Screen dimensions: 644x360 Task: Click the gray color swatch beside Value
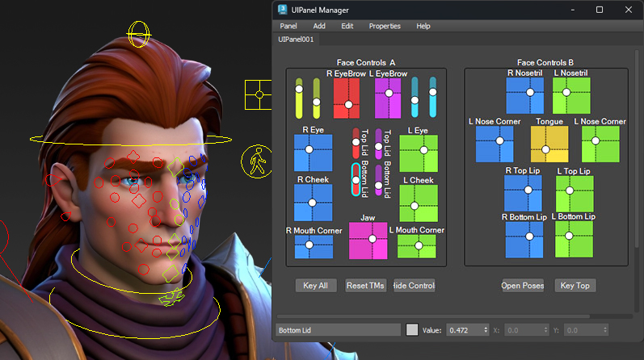411,329
